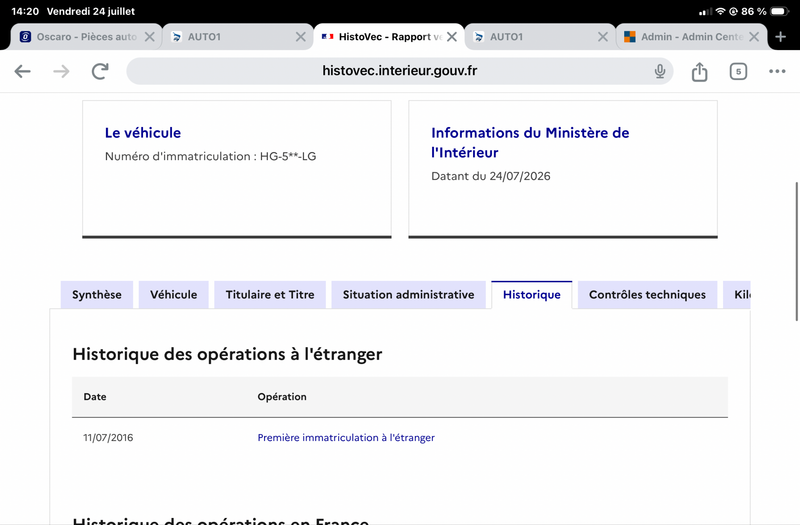The width and height of the screenshot is (800, 525).
Task: Open the Synthèse section tab
Action: pos(97,294)
